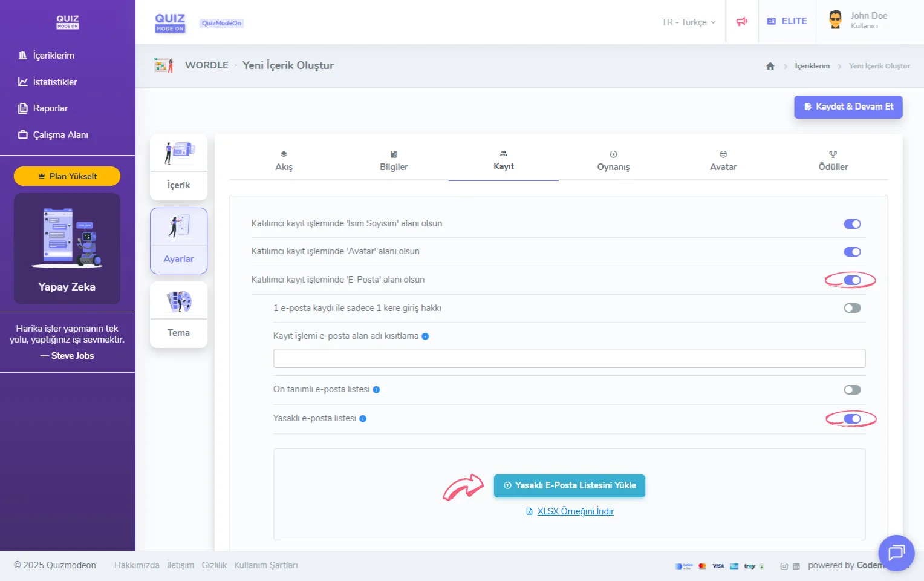
Task: Click info icon next to e-posta alan adı kısıtlama
Action: tap(425, 336)
